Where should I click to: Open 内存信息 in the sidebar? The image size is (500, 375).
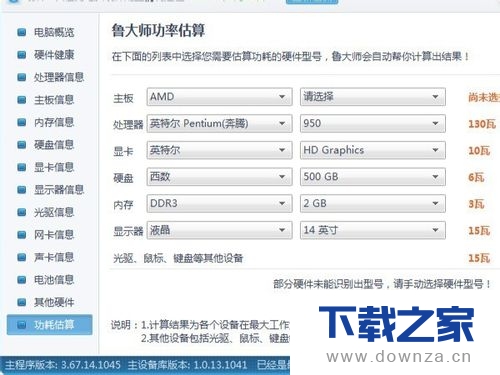pos(54,122)
